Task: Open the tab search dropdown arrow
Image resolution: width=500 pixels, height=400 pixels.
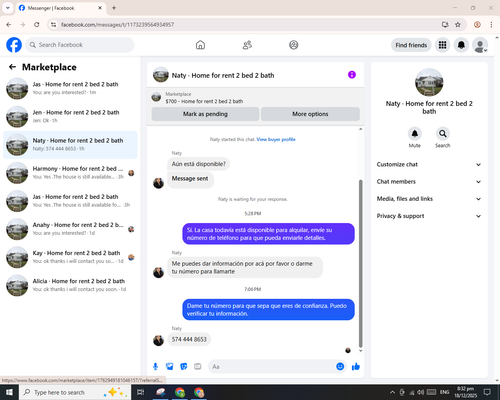Action: [8, 8]
